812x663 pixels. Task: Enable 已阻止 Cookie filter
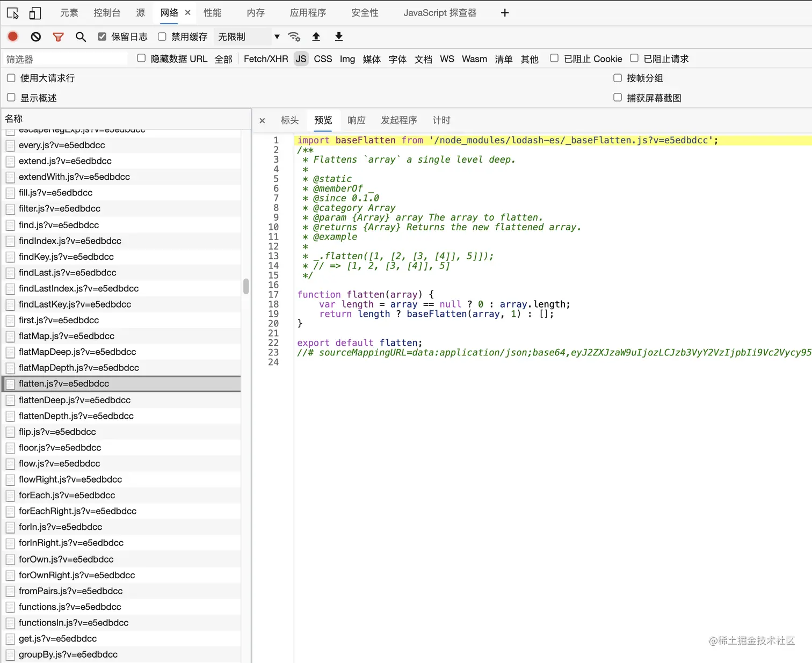(x=554, y=58)
